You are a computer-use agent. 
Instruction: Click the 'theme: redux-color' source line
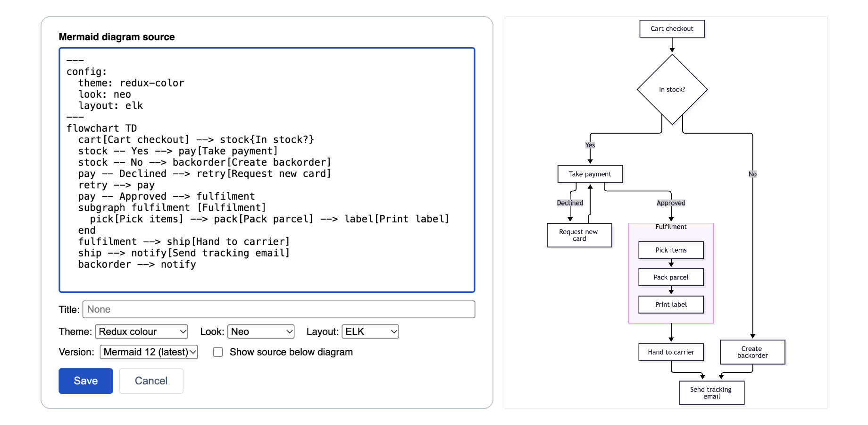point(131,83)
